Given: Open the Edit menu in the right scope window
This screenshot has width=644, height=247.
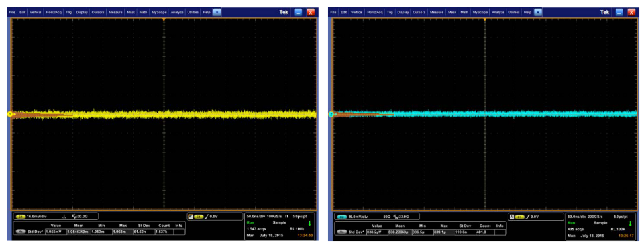Looking at the screenshot, I should (343, 13).
